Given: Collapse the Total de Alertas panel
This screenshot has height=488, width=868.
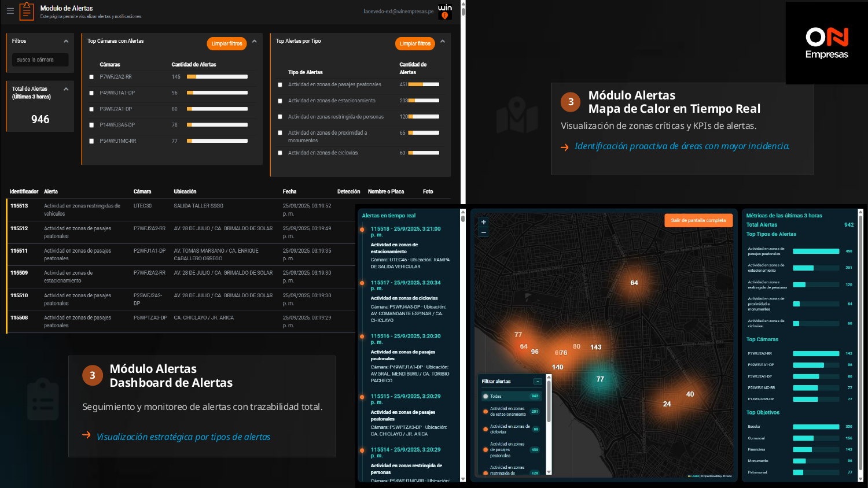Looking at the screenshot, I should coord(66,89).
